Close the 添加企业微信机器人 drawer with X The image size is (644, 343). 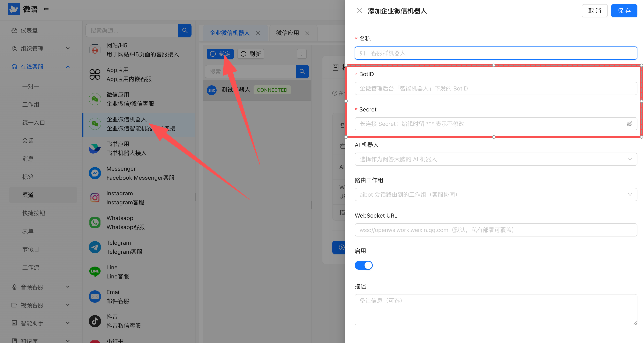(359, 11)
